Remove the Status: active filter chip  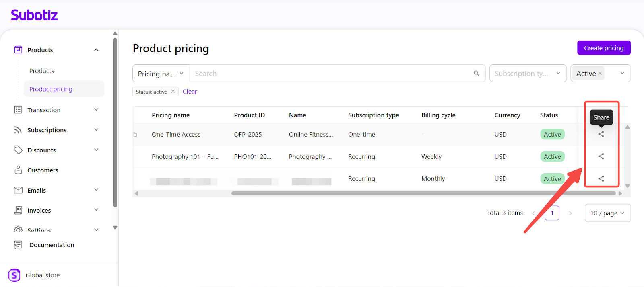point(173,92)
